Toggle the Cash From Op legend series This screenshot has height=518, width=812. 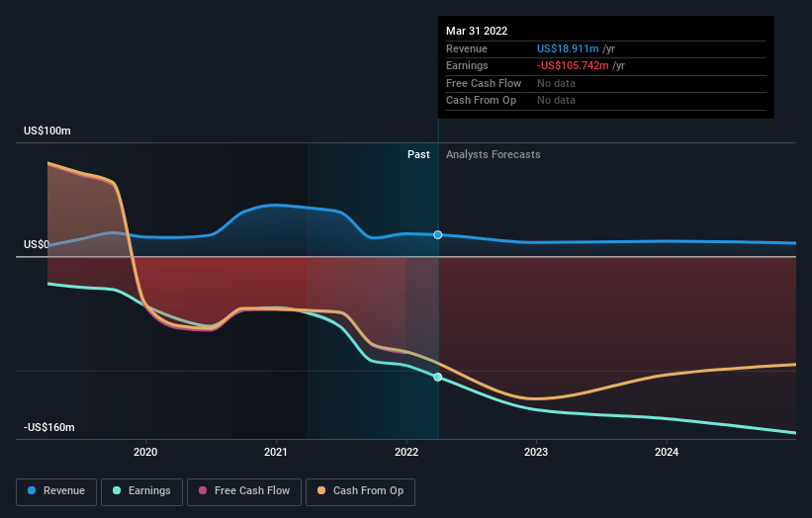tap(360, 491)
